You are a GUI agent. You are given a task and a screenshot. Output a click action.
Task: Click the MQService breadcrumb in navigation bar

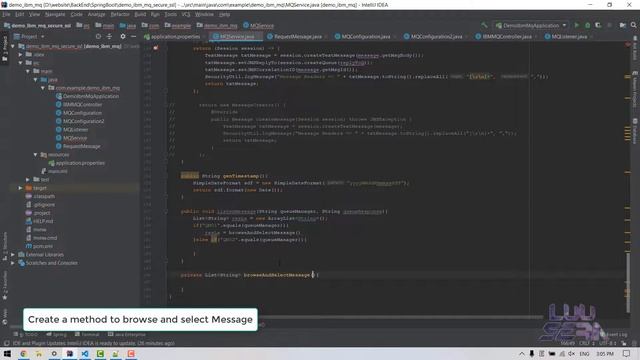pyautogui.click(x=258, y=25)
